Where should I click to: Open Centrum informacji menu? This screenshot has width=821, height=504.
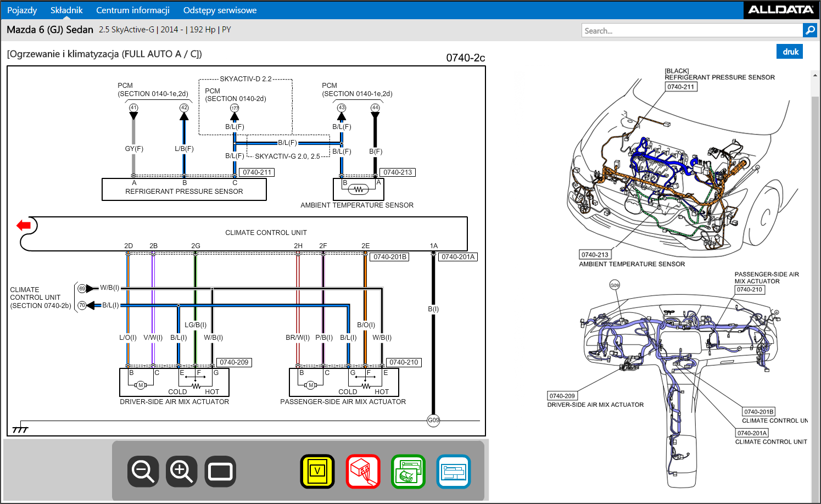click(x=133, y=10)
